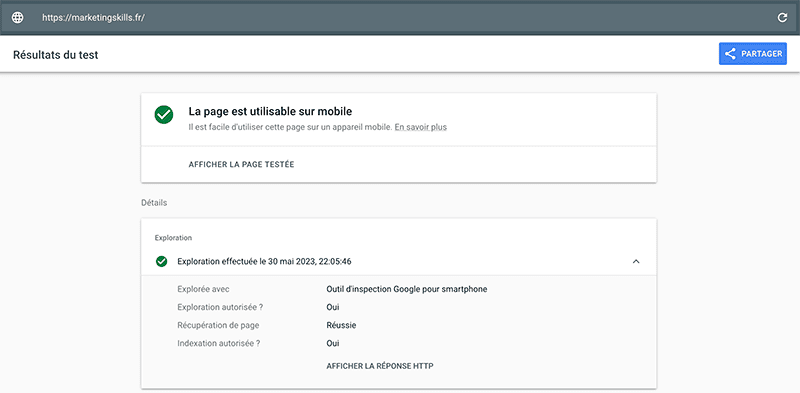Click AFFICHER LA RÉPONSE HTTP

(380, 366)
